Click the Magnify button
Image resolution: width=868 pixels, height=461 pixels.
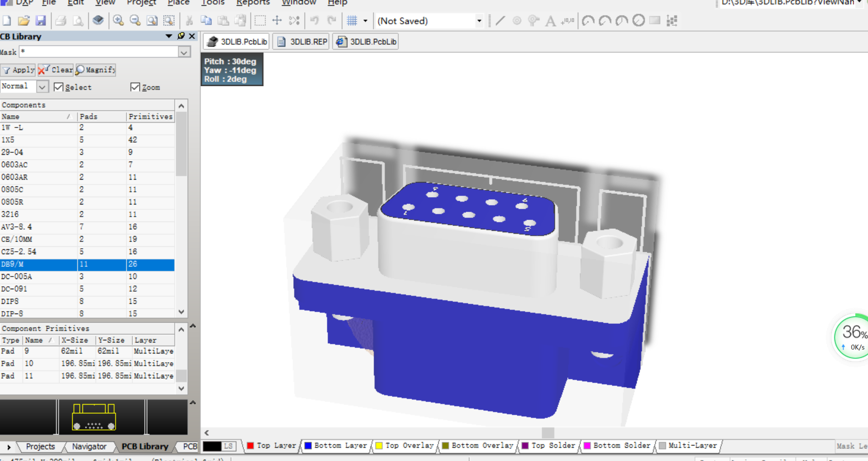(96, 70)
